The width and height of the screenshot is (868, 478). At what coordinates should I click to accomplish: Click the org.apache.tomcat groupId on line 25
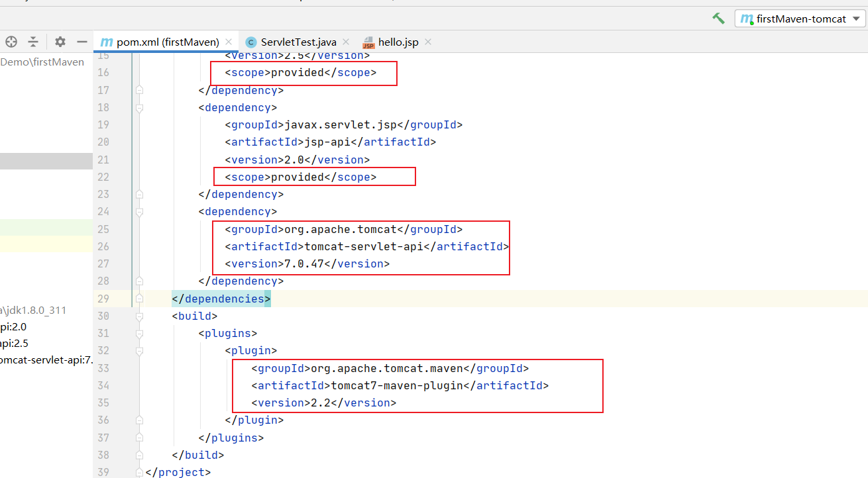tap(343, 229)
